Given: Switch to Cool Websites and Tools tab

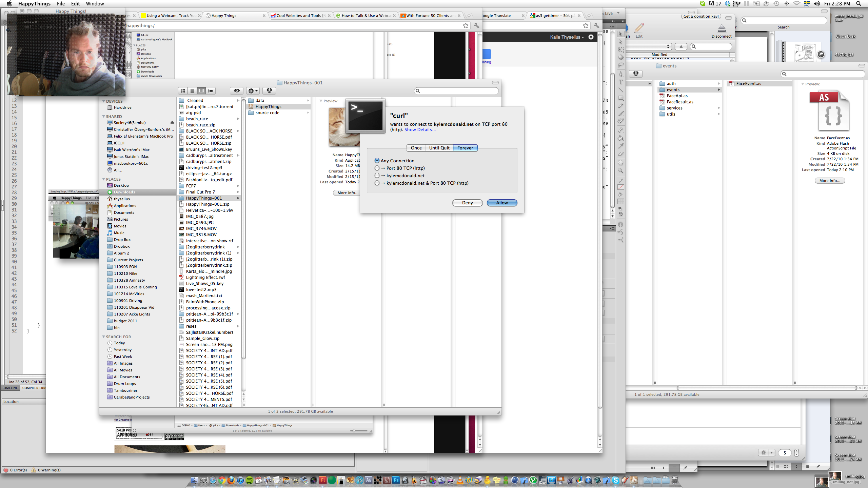Looking at the screenshot, I should tap(300, 16).
